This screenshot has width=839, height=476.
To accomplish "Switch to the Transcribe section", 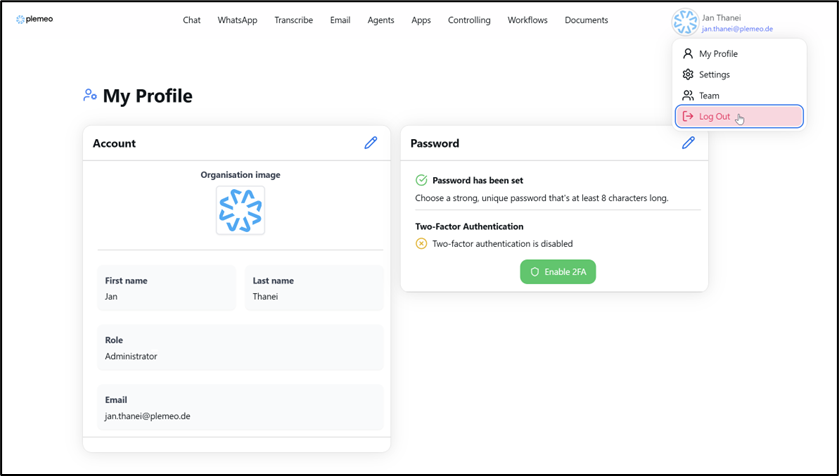I will click(293, 20).
